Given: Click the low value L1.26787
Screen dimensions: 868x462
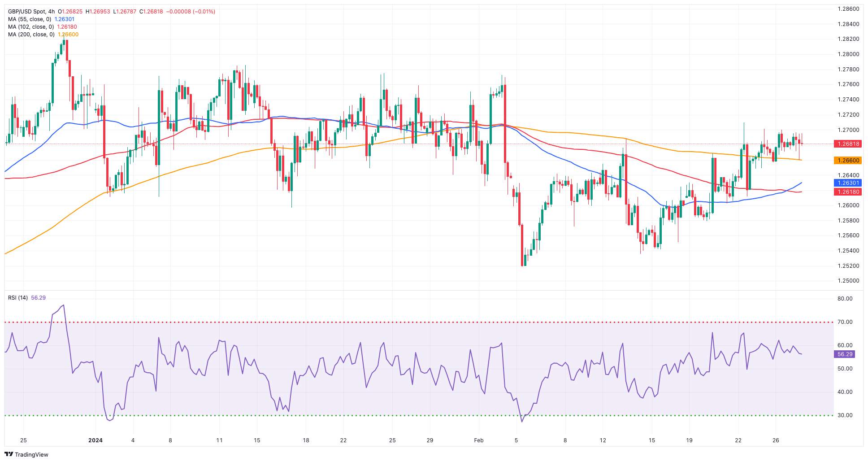Looking at the screenshot, I should (125, 12).
